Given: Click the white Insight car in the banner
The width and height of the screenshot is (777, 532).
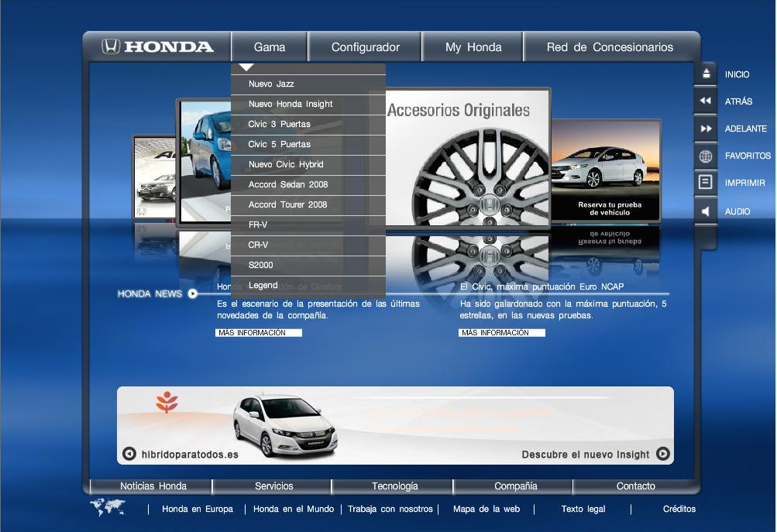Looking at the screenshot, I should 285,424.
